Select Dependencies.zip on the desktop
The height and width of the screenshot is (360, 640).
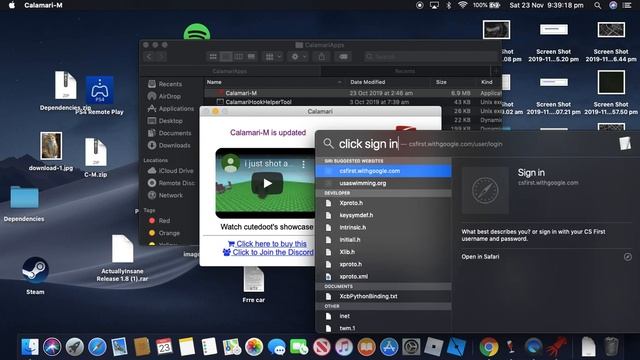coord(65,85)
